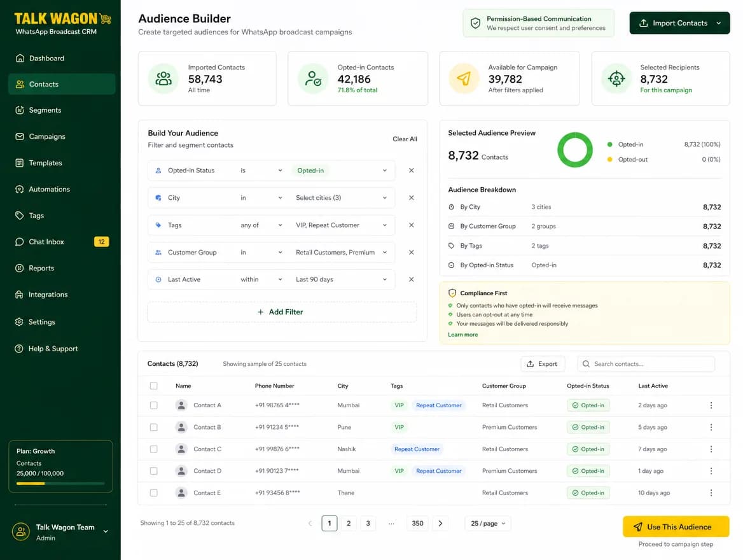
Task: Click the Talk Wagon Team avatar icon
Action: [21, 531]
